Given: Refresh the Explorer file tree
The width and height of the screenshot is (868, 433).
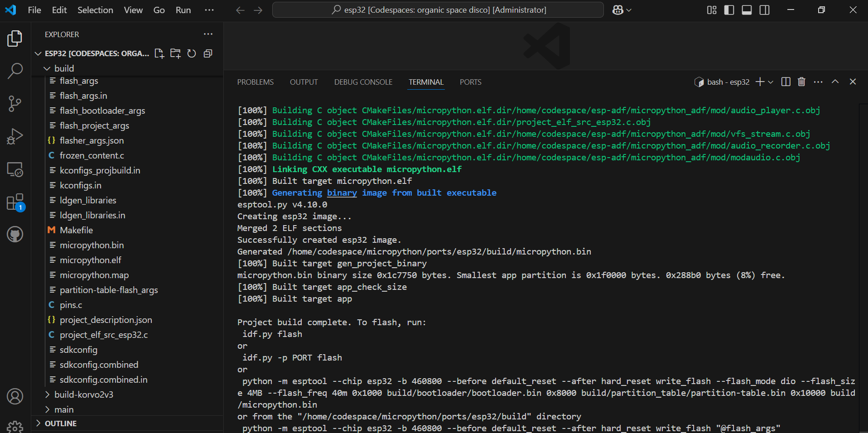Looking at the screenshot, I should (191, 53).
